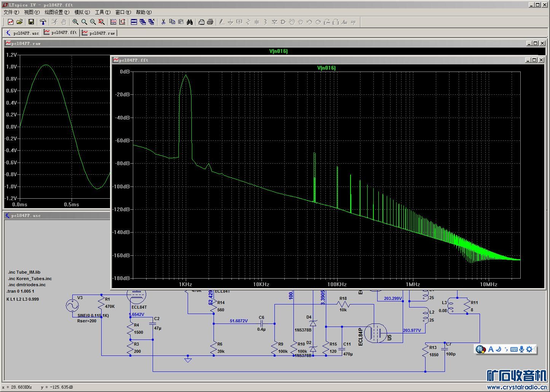Select capacitor C6 0.4µ in schematic

(x=261, y=323)
